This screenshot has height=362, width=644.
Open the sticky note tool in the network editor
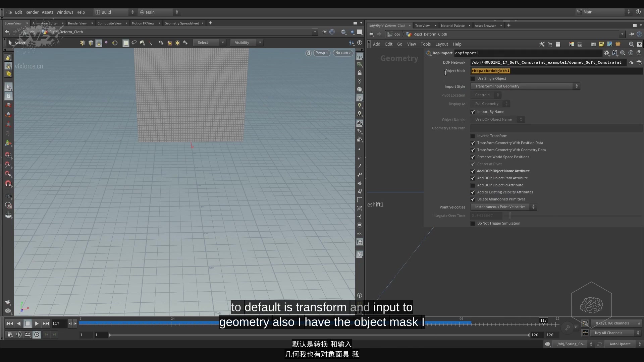click(x=601, y=44)
